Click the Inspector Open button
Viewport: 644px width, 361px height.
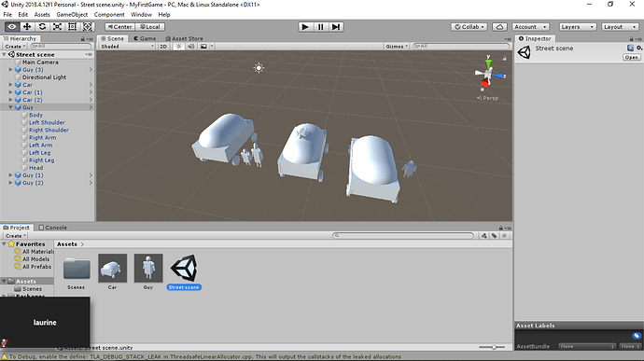(x=632, y=57)
